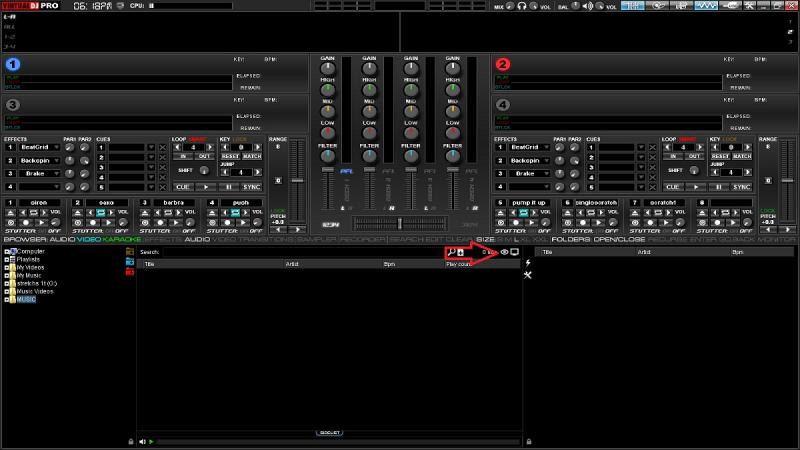Open the Brake effect dropdown on Deck 1
Image resolution: width=800 pixels, height=450 pixels.
point(39,173)
